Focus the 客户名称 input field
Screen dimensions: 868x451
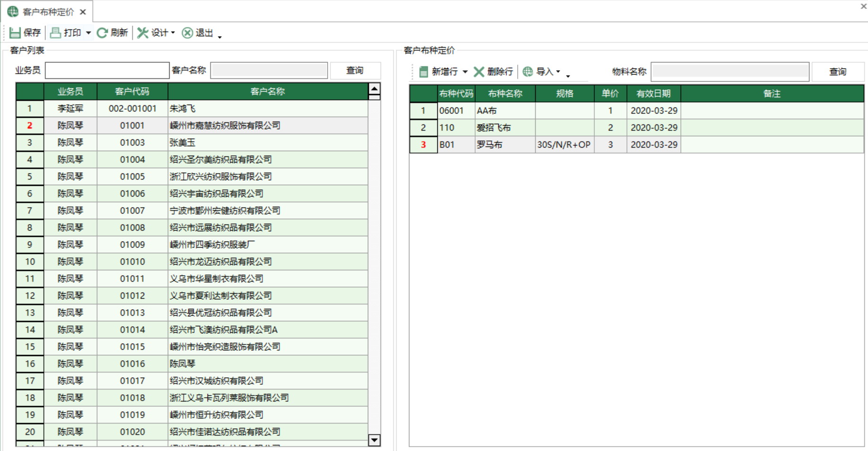pyautogui.click(x=269, y=70)
